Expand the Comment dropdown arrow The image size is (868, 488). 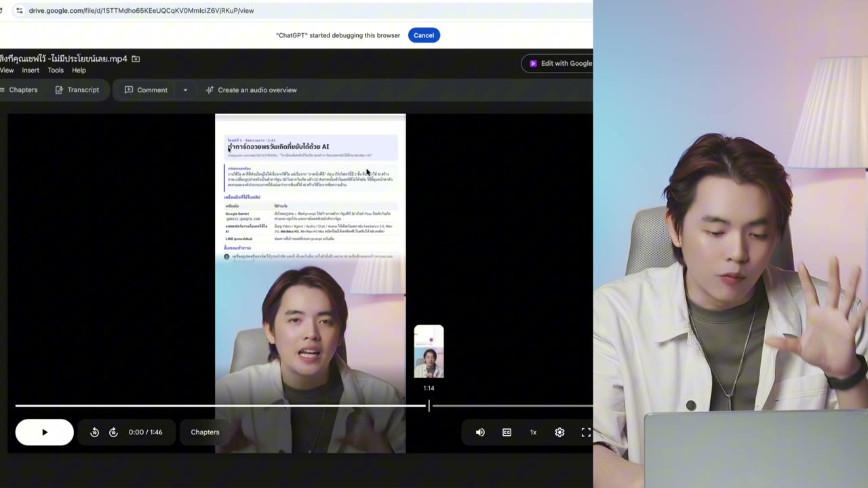click(x=185, y=90)
